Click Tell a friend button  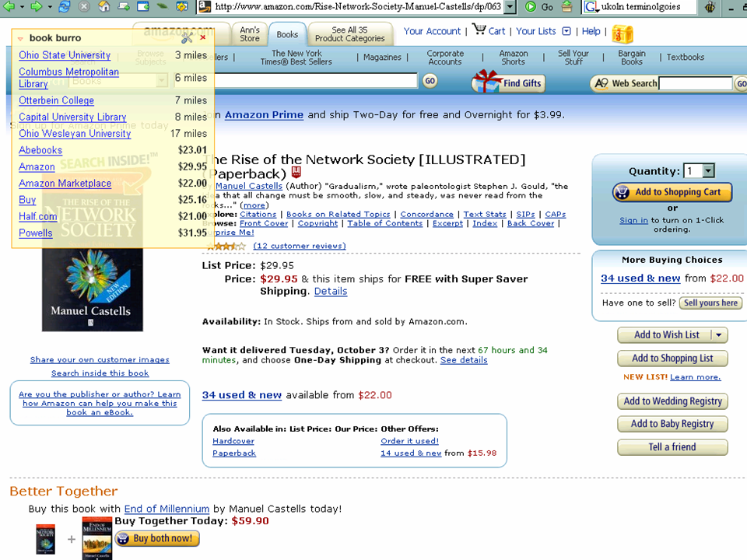point(672,447)
